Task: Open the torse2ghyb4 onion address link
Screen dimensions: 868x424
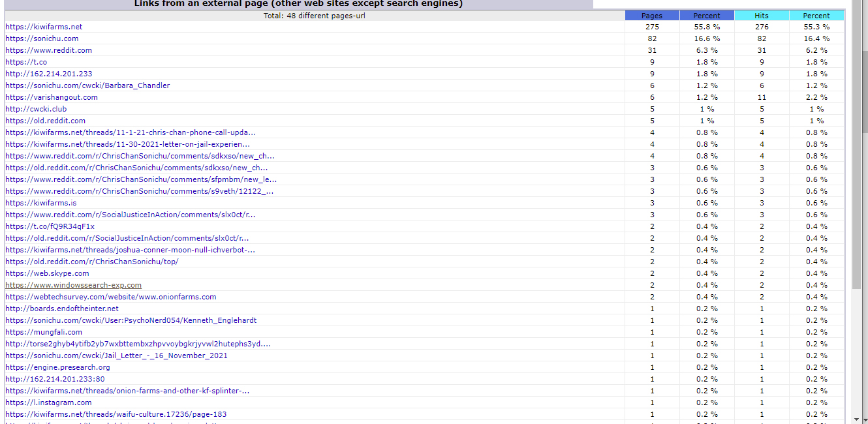Action: click(138, 344)
